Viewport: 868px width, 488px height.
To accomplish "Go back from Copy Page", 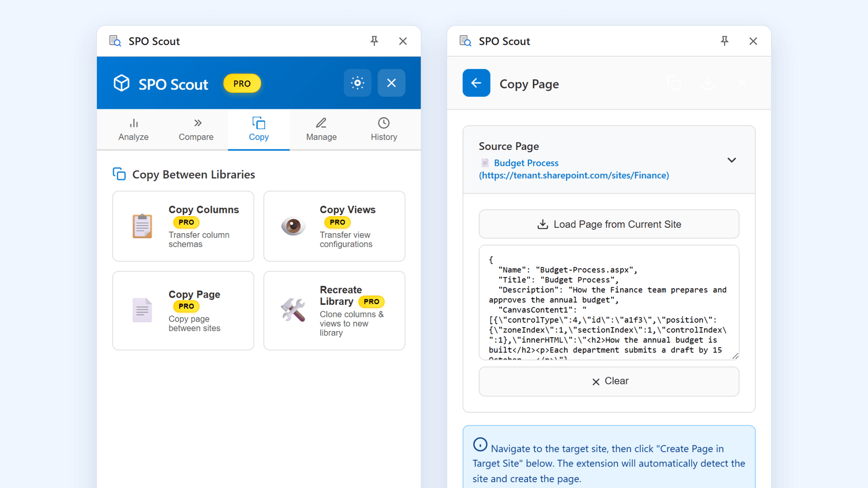I will pyautogui.click(x=476, y=83).
